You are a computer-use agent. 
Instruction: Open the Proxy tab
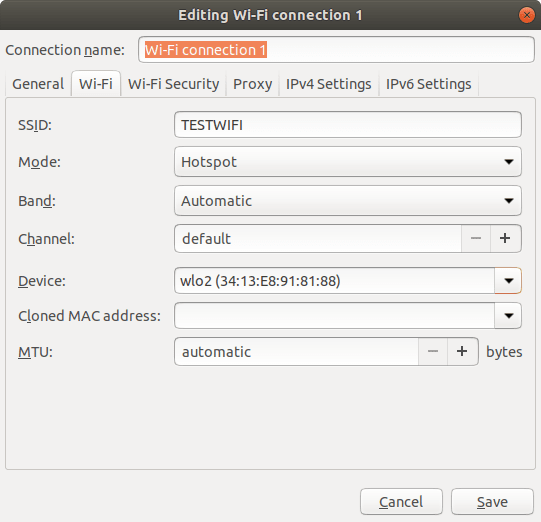click(253, 84)
